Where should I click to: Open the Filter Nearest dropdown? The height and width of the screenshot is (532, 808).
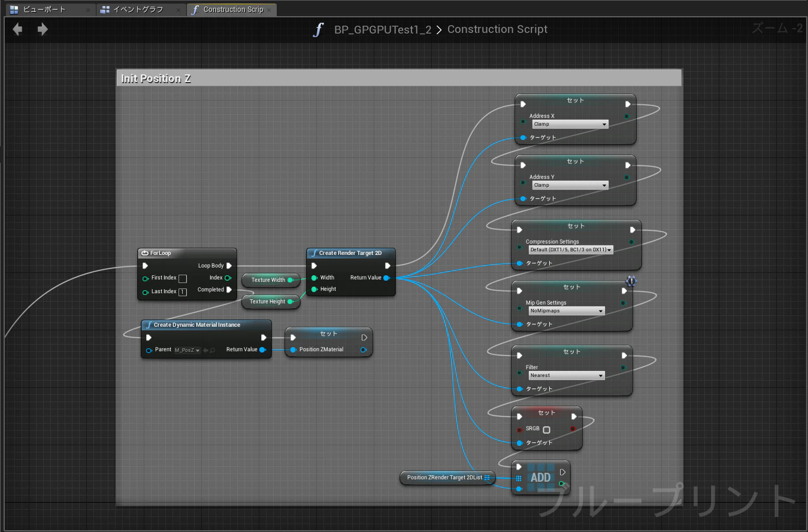point(567,376)
